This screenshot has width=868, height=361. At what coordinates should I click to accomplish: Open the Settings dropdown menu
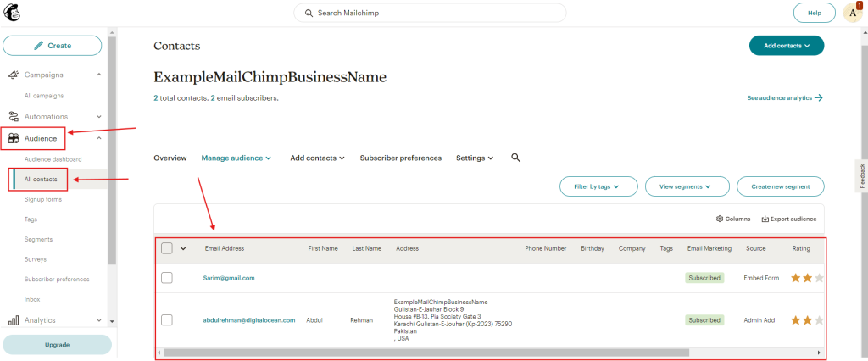pyautogui.click(x=475, y=158)
